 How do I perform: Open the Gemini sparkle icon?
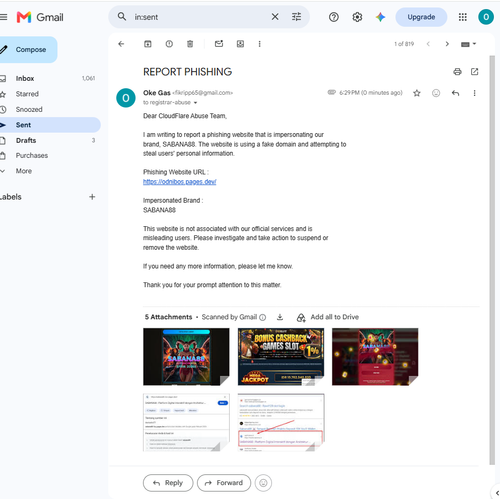(x=380, y=17)
